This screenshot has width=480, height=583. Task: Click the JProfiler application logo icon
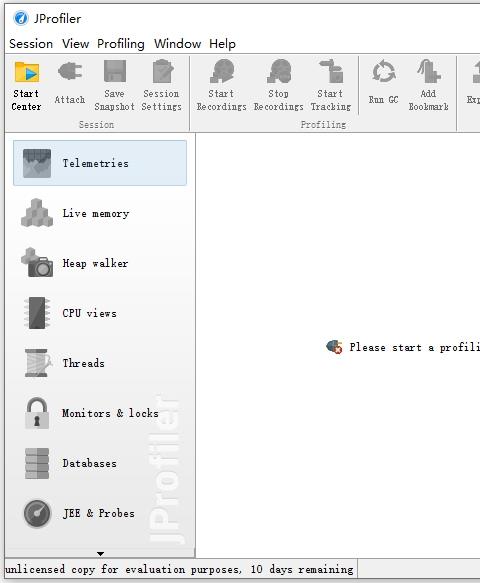pyautogui.click(x=21, y=18)
